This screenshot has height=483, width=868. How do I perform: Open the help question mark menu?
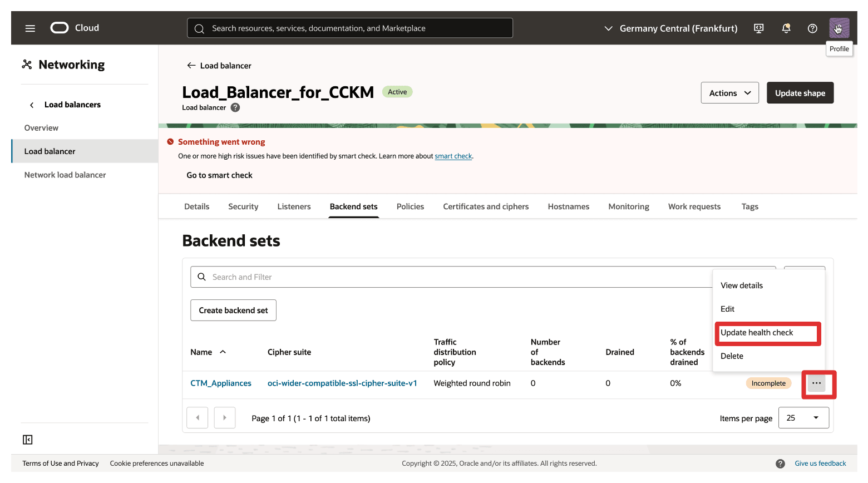[812, 28]
